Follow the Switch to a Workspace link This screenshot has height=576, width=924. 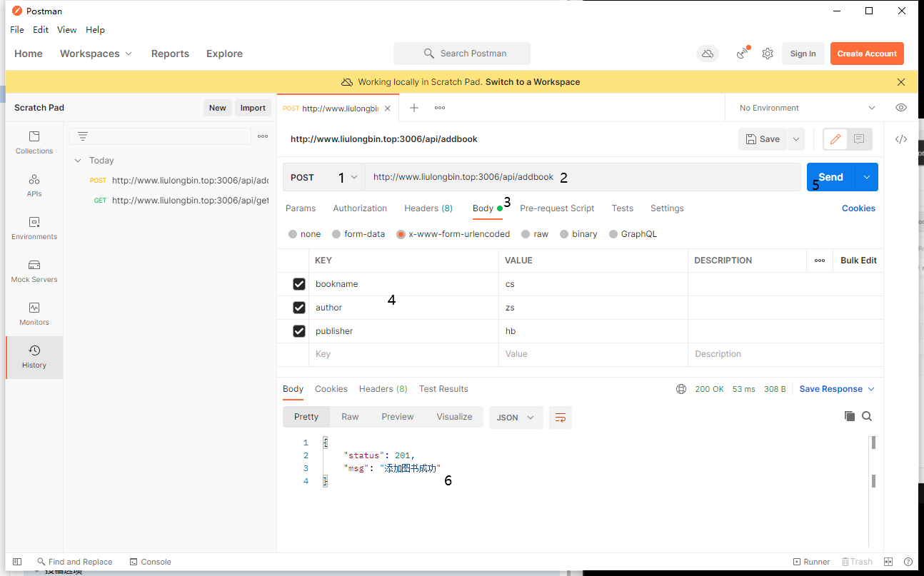tap(533, 82)
